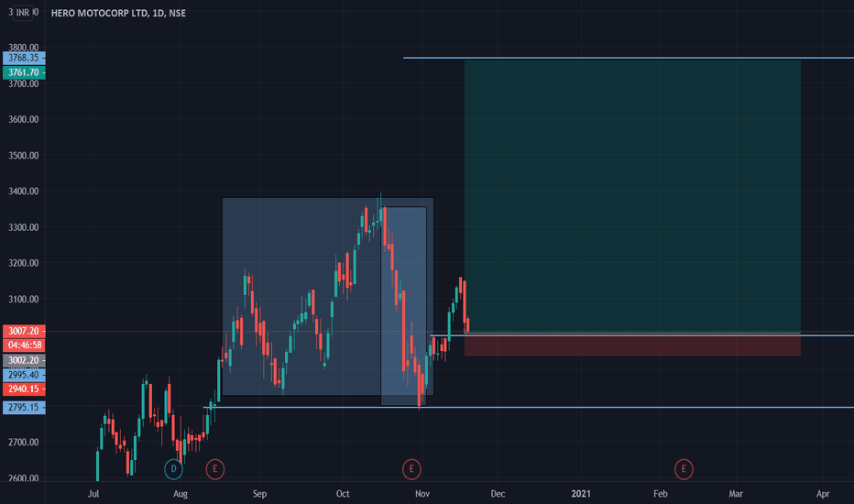This screenshot has height=504, width=854.
Task: Select the 2795.15 support price label
Action: [24, 408]
